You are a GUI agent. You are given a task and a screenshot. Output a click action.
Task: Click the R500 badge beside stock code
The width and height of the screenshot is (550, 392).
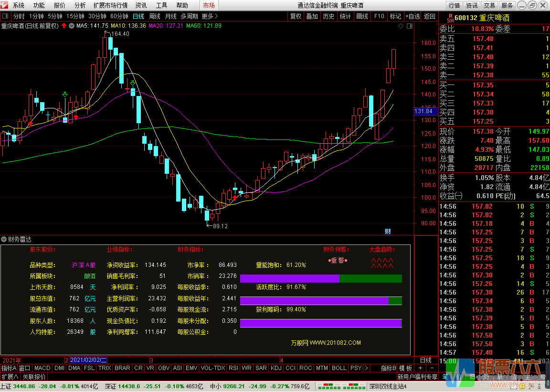point(450,18)
